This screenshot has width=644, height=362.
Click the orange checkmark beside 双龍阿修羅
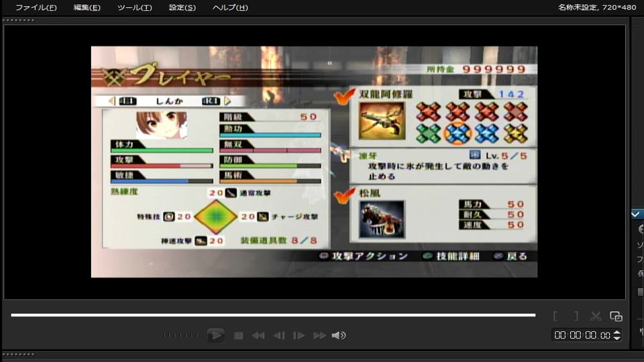coord(344,97)
